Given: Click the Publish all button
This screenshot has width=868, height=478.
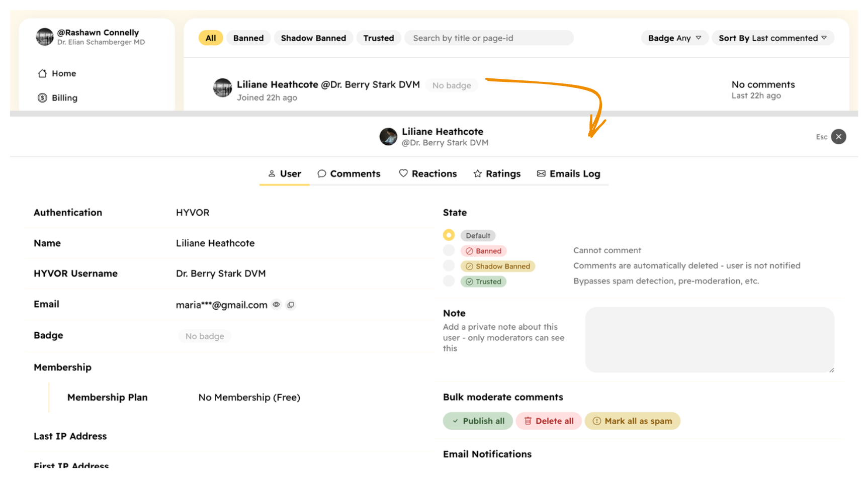Looking at the screenshot, I should point(478,421).
